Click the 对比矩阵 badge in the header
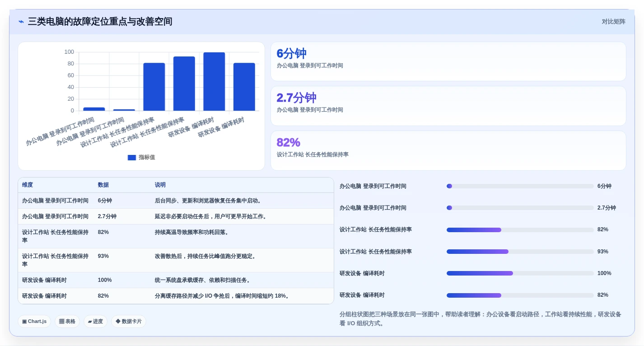The width and height of the screenshot is (644, 346). tap(613, 22)
